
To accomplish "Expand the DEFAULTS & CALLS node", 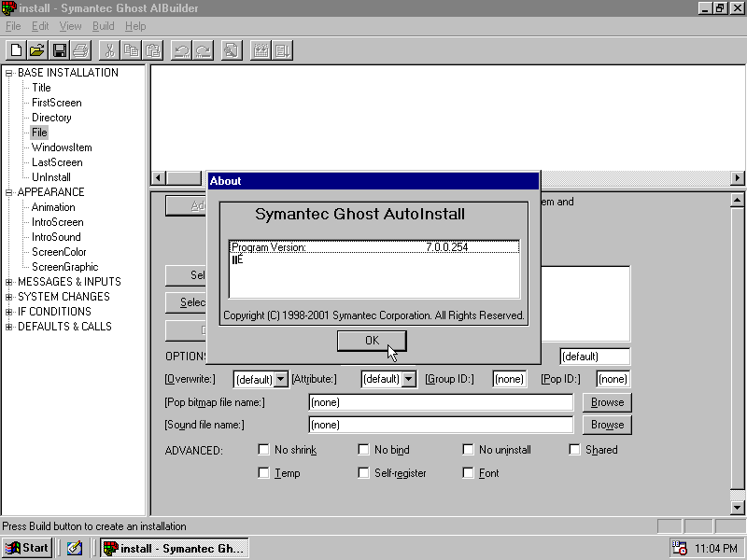I will pos(8,327).
